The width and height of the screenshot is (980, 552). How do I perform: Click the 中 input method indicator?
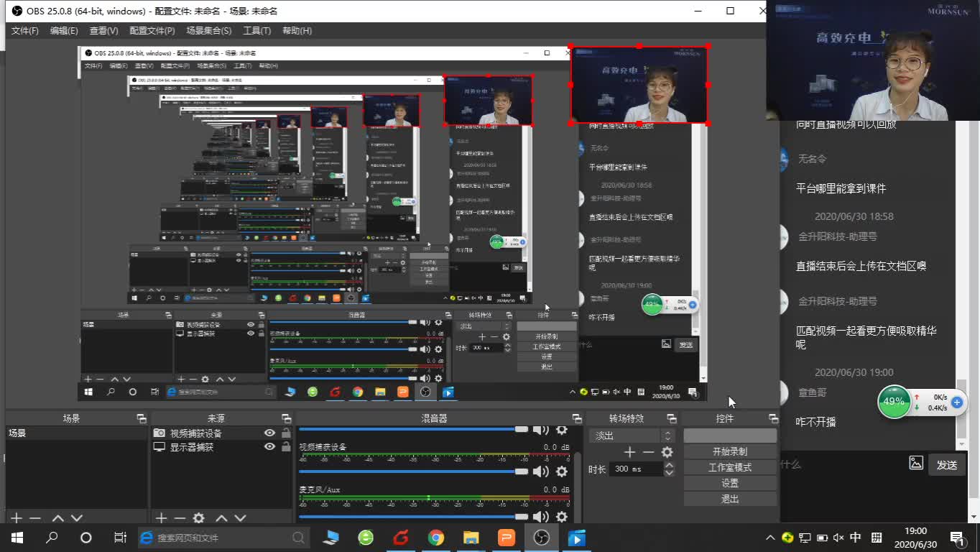point(856,538)
